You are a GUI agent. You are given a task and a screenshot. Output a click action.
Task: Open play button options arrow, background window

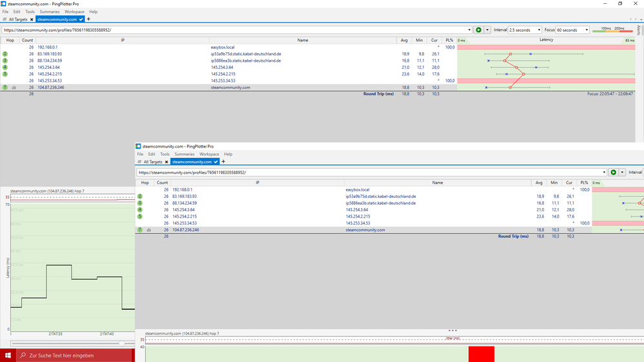click(487, 30)
